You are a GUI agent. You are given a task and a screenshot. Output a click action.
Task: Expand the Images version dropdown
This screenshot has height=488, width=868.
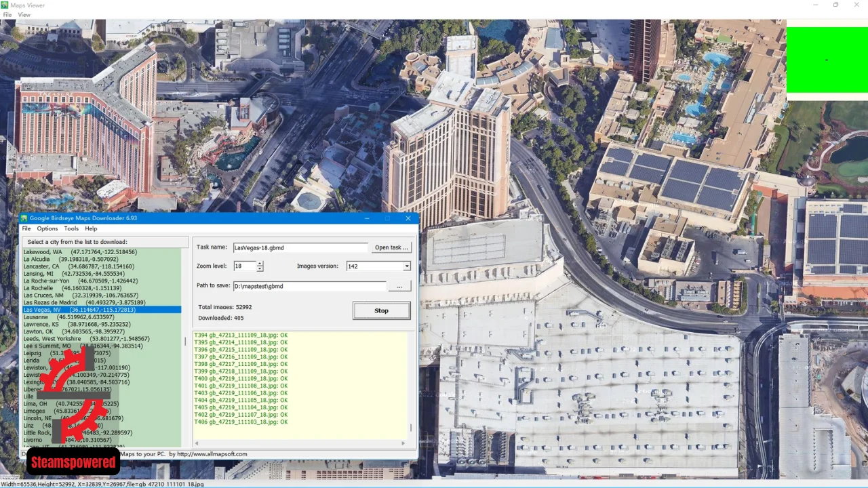(407, 266)
